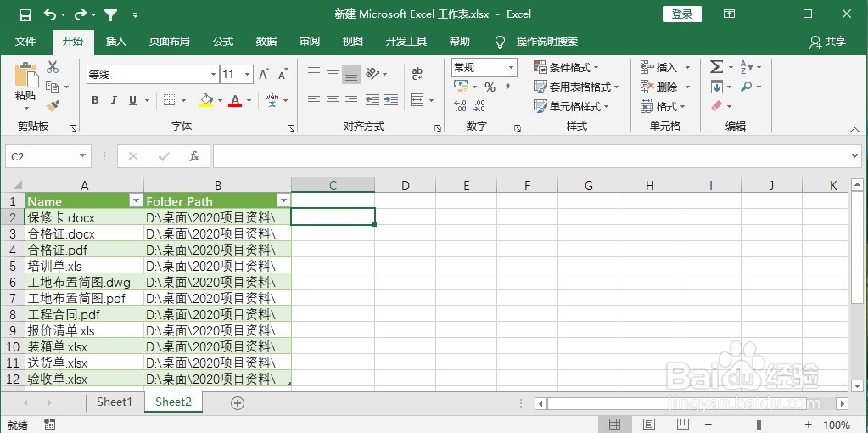Click the 共享 (Share) button
Image resolution: width=868 pixels, height=433 pixels.
(827, 42)
